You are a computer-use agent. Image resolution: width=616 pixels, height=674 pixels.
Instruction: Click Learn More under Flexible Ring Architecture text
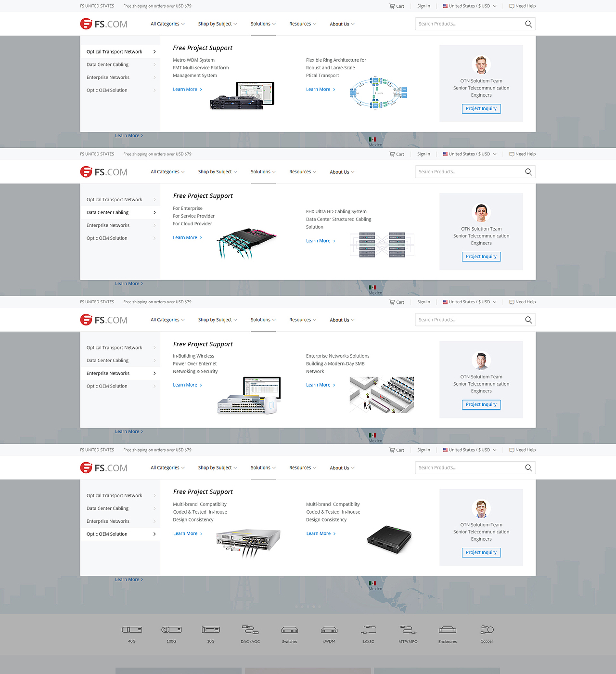click(x=321, y=90)
